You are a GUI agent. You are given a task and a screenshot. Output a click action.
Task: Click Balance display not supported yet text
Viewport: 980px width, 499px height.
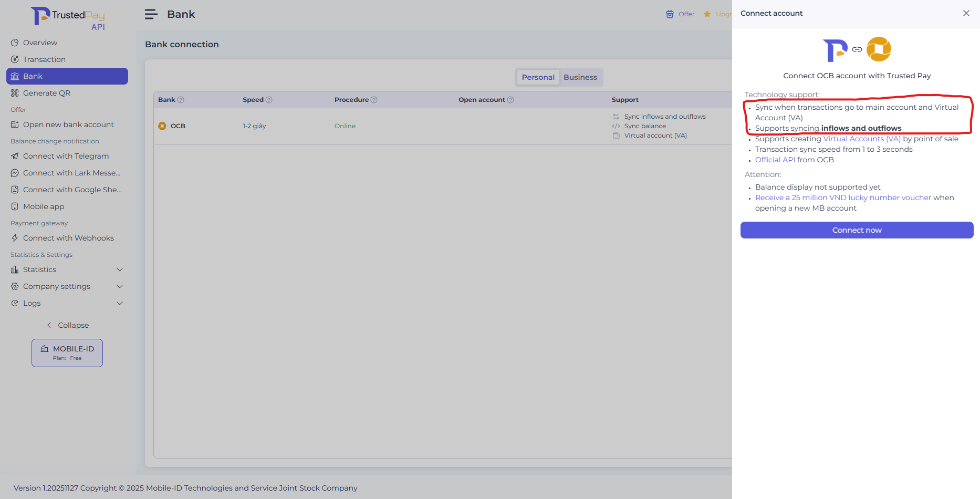(818, 187)
